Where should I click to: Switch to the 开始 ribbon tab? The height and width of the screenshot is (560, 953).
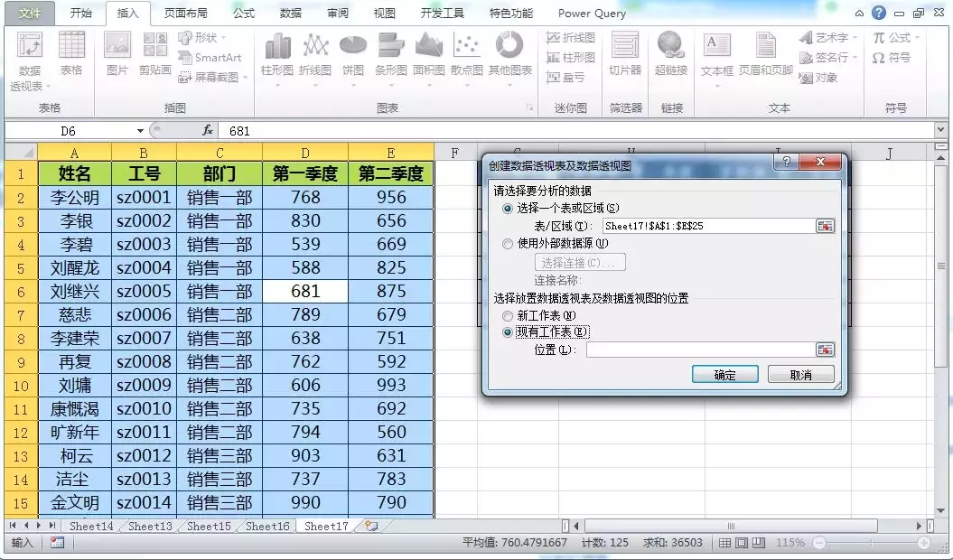(x=80, y=13)
